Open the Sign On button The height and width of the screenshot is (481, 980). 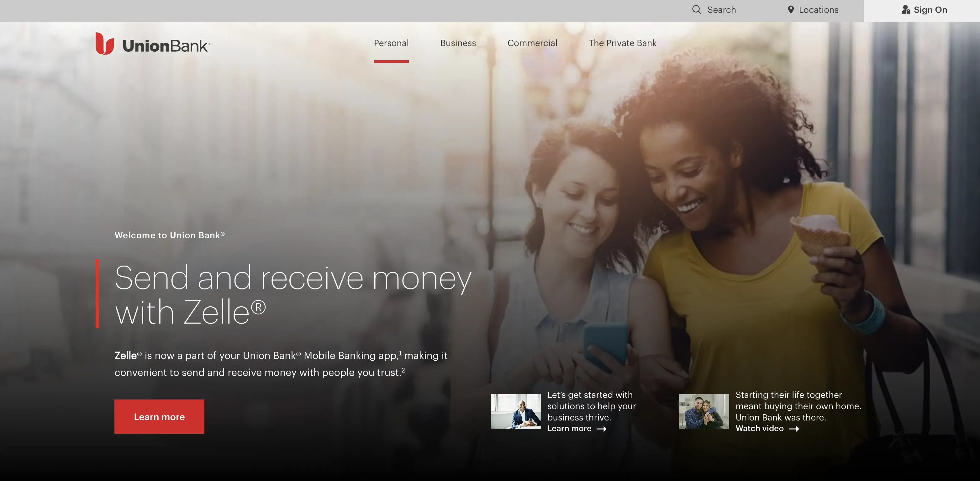(x=922, y=11)
